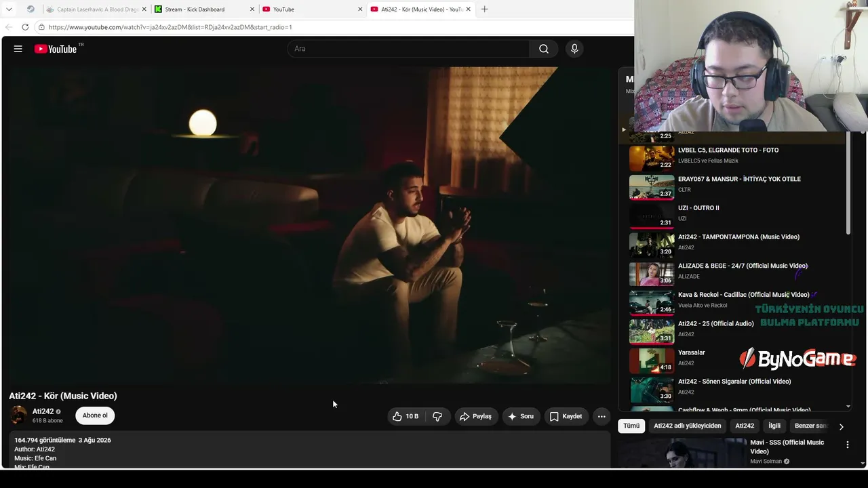This screenshot has height=488, width=868.
Task: Reload the page in browser
Action: coord(25,27)
